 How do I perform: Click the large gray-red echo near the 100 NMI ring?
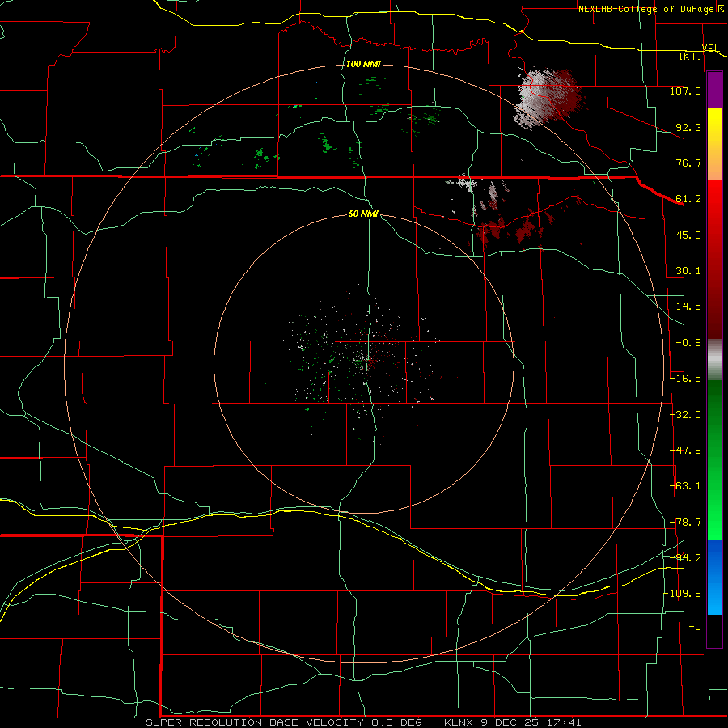tap(548, 98)
